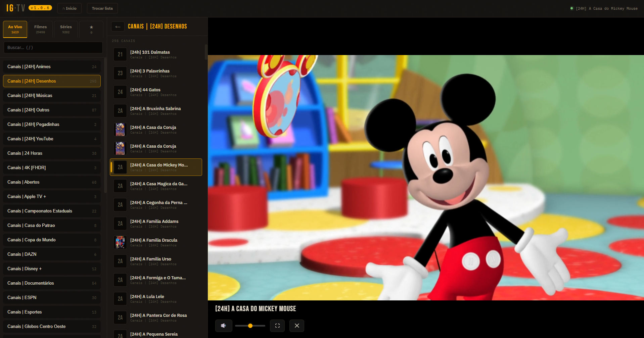
Task: Focus the Buscar search field
Action: 53,47
